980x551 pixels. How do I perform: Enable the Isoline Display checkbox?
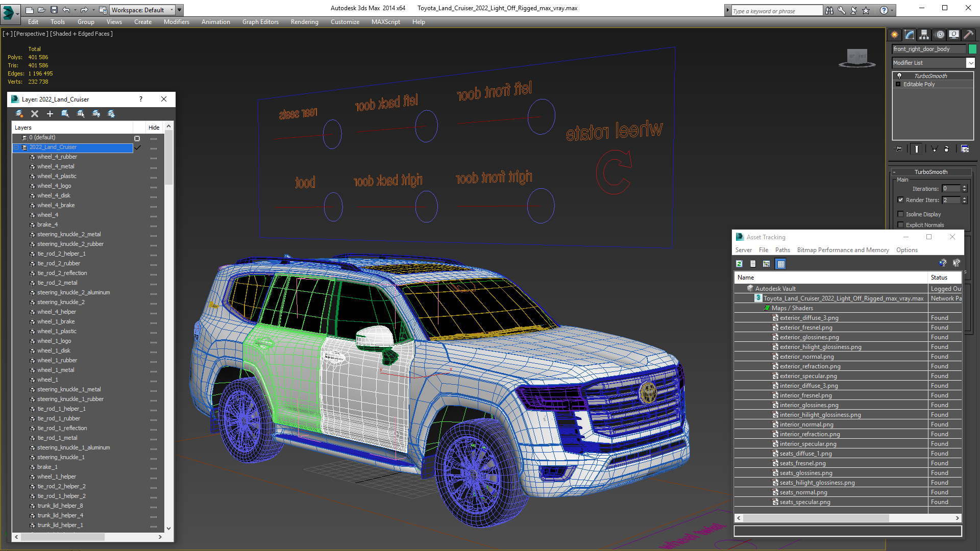coord(900,214)
